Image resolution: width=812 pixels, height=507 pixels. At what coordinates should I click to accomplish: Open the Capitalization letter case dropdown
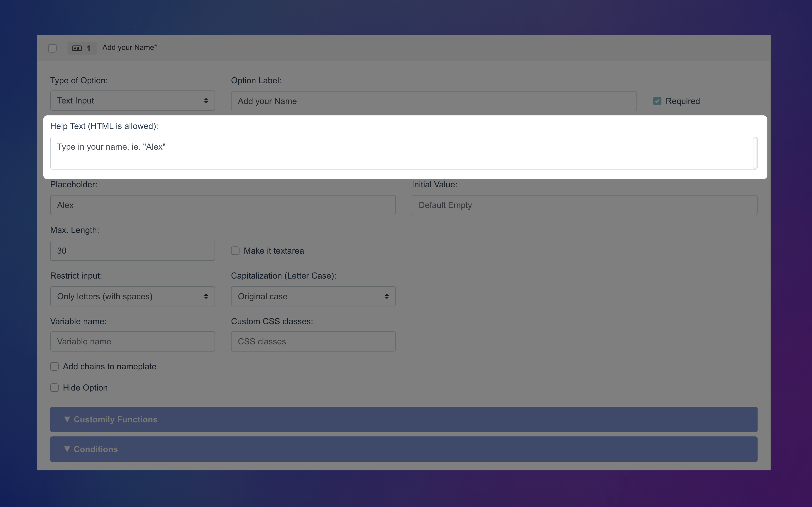(313, 296)
